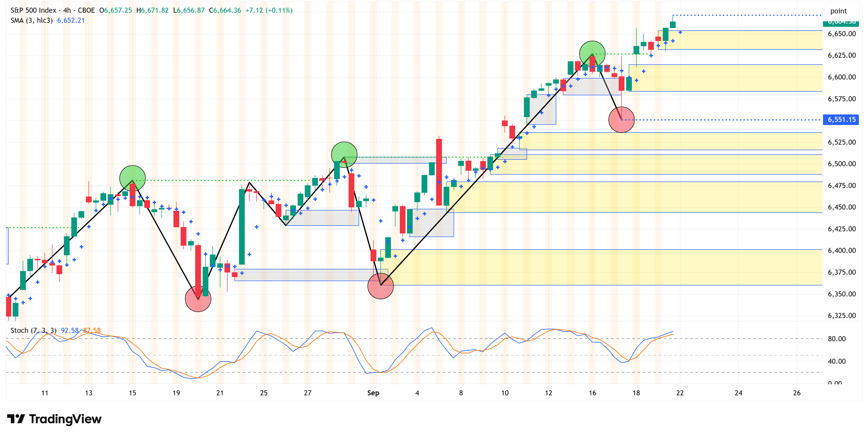Click the Stoch (7, 3, 3) indicator legend
Screen dimensions: 868x437
33,330
